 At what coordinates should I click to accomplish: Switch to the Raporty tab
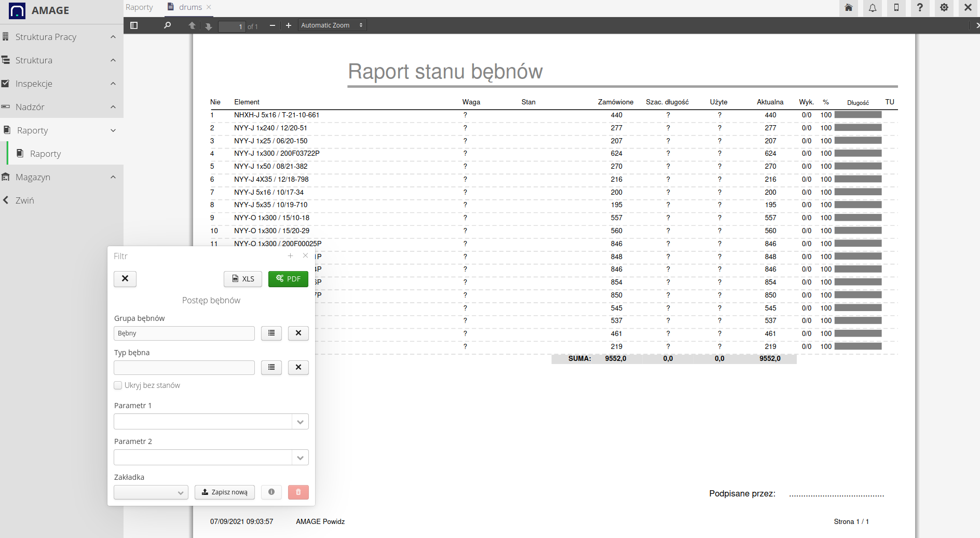(139, 7)
